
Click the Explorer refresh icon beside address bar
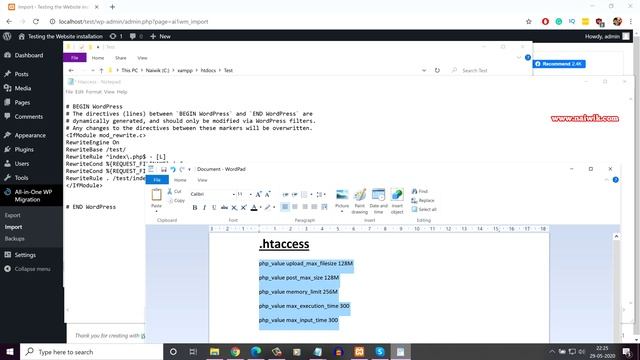click(437, 70)
